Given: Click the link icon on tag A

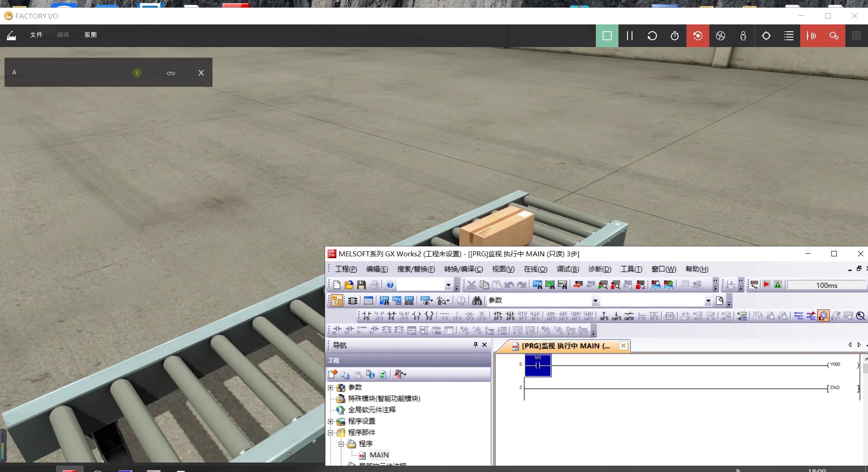Looking at the screenshot, I should pyautogui.click(x=171, y=73).
